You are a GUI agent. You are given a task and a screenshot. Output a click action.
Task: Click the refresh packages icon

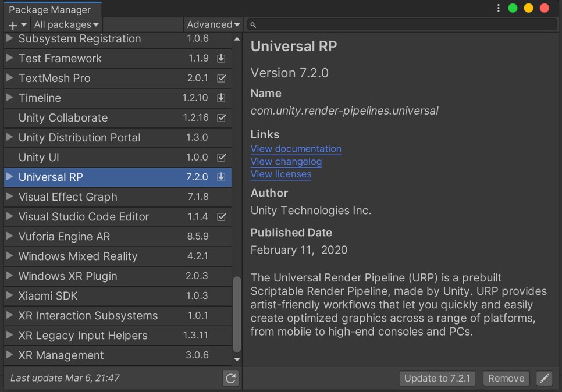(230, 378)
